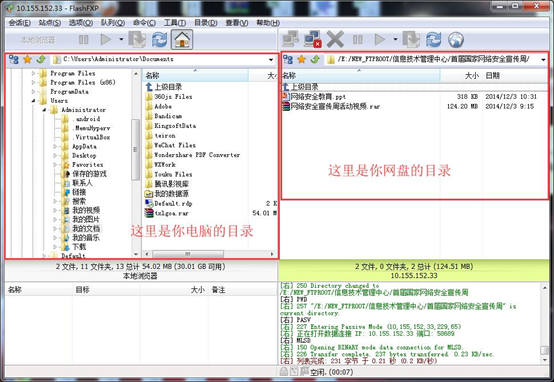Expand the ProgramData tree node

pos(33,92)
